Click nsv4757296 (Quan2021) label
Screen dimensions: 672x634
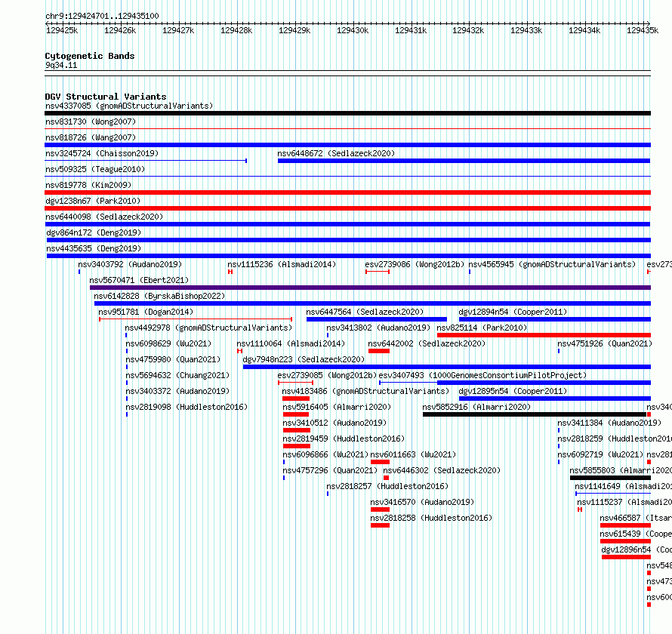point(330,470)
